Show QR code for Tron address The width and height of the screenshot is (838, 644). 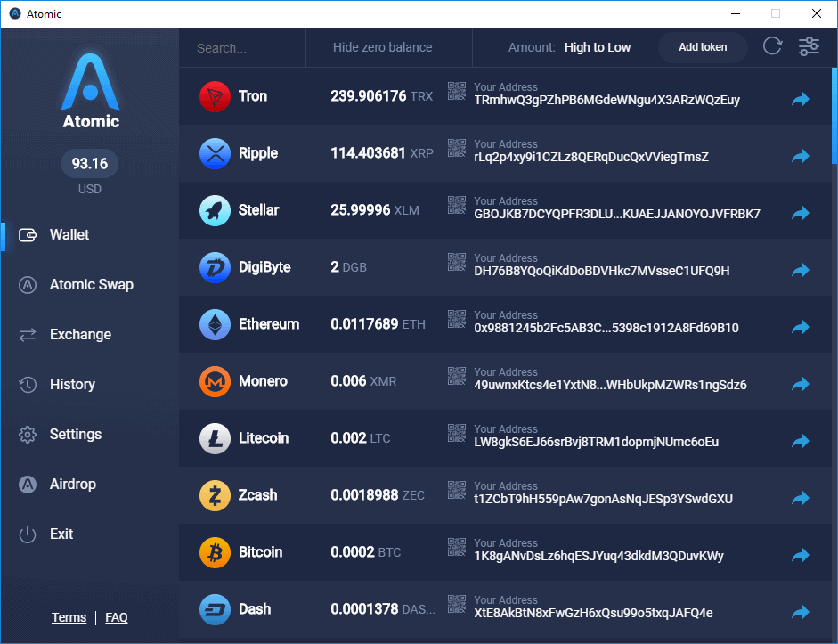click(x=457, y=91)
